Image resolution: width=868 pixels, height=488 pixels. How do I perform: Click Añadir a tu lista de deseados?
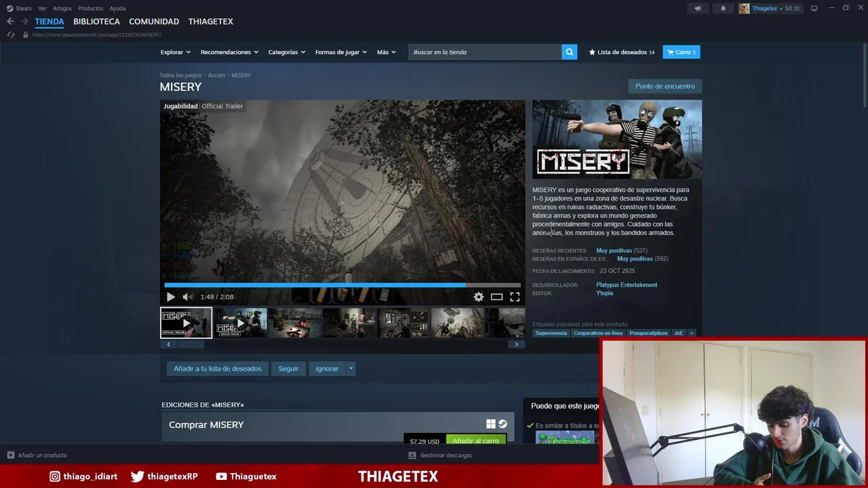217,369
